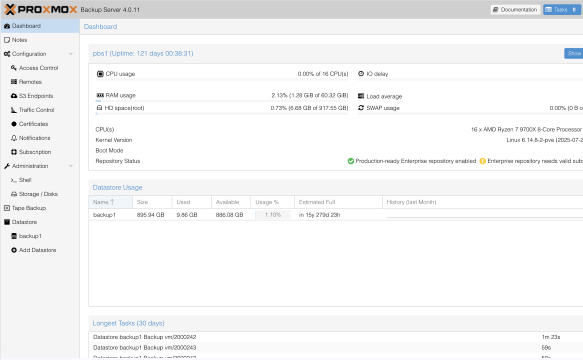Screen dimensions: 583x360
Task: Click the Remotes server icon
Action: click(x=14, y=82)
